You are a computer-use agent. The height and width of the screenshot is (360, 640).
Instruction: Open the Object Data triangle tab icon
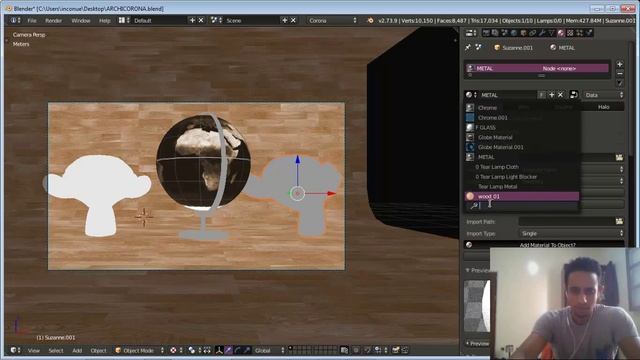(x=551, y=33)
